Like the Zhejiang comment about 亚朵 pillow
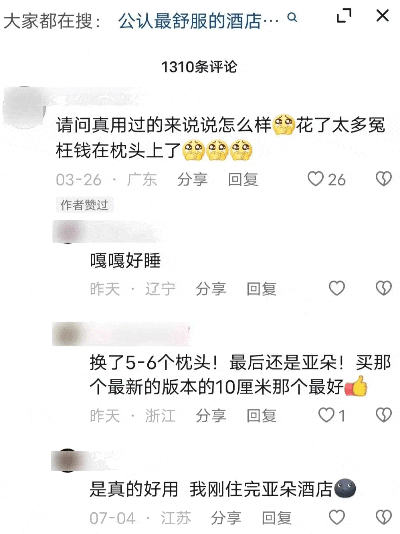The width and height of the screenshot is (400, 534). coord(326,415)
